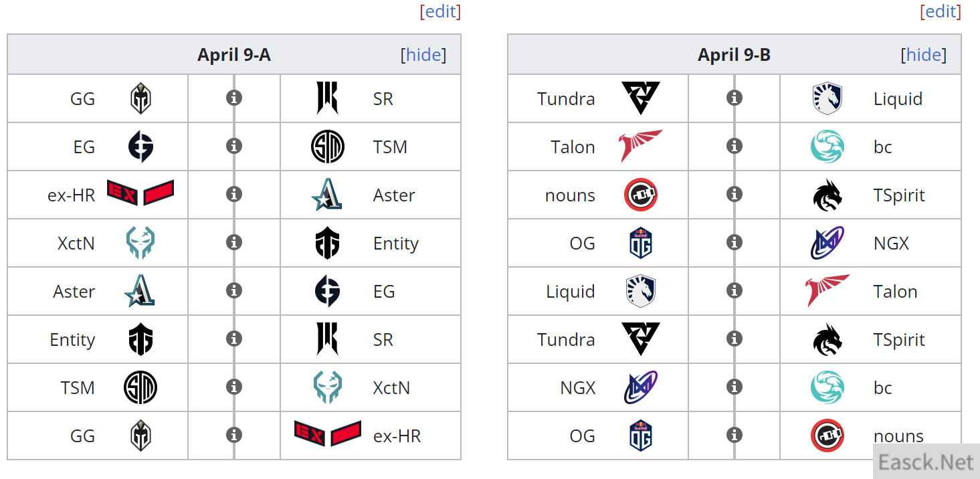Viewport: 980px width, 479px height.
Task: View info icon for TSM vs XctN match
Action: pos(233,387)
